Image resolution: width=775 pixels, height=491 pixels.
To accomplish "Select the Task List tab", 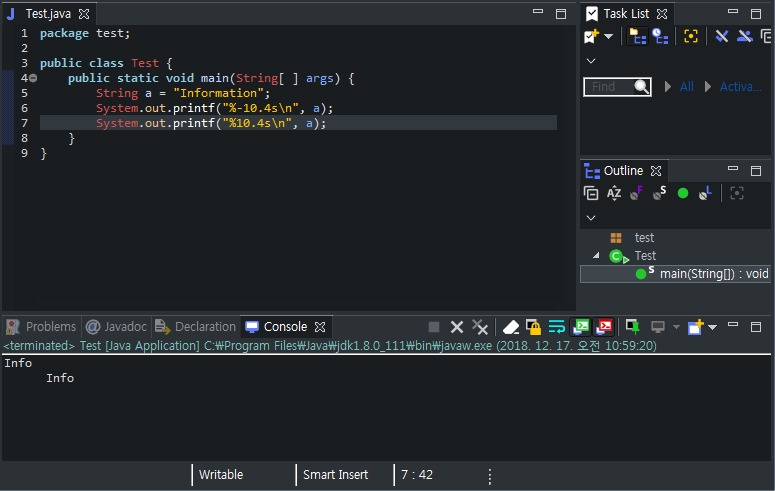I will 626,14.
